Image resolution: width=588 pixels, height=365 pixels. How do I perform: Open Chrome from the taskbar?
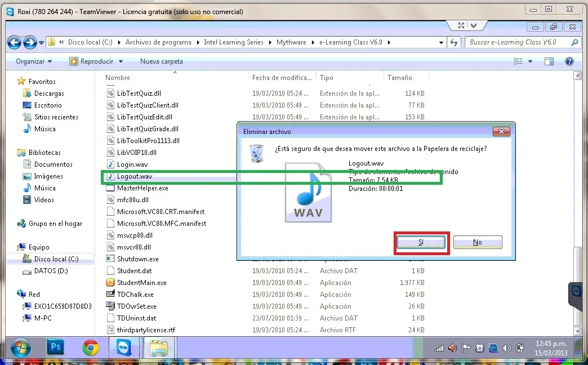click(x=90, y=348)
